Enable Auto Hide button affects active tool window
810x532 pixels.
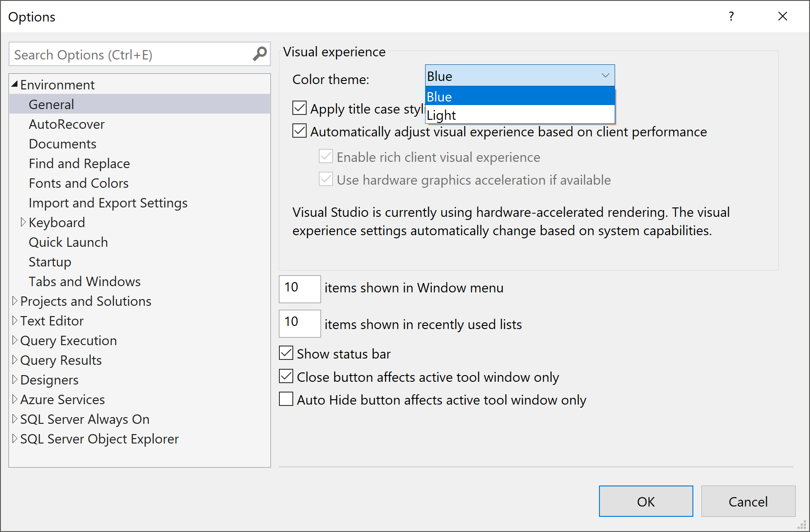[286, 399]
